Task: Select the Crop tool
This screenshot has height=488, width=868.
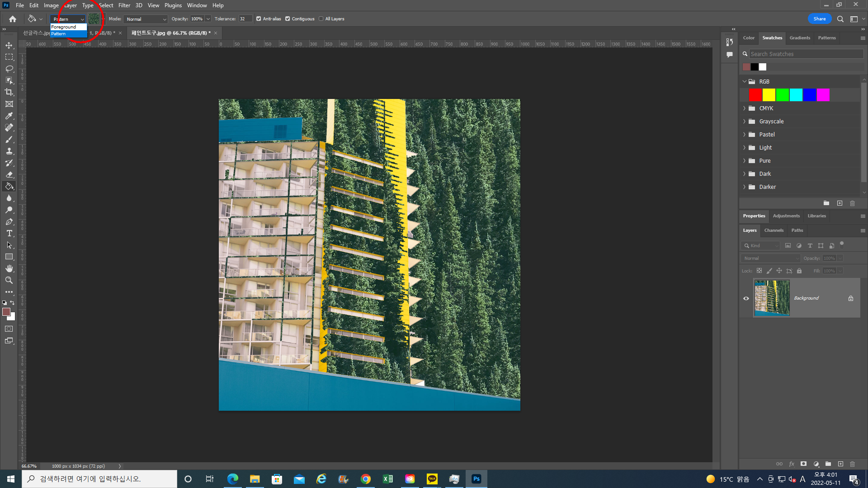Action: [x=9, y=92]
